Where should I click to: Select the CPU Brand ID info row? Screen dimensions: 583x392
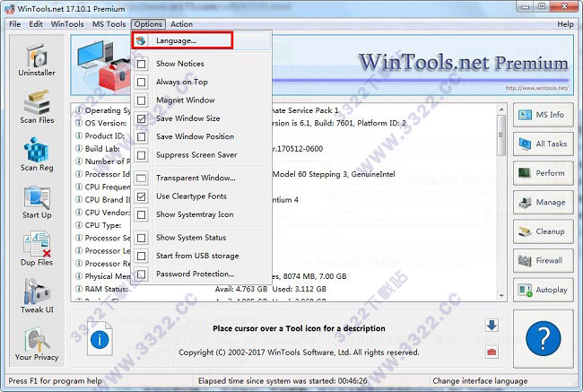[284, 200]
